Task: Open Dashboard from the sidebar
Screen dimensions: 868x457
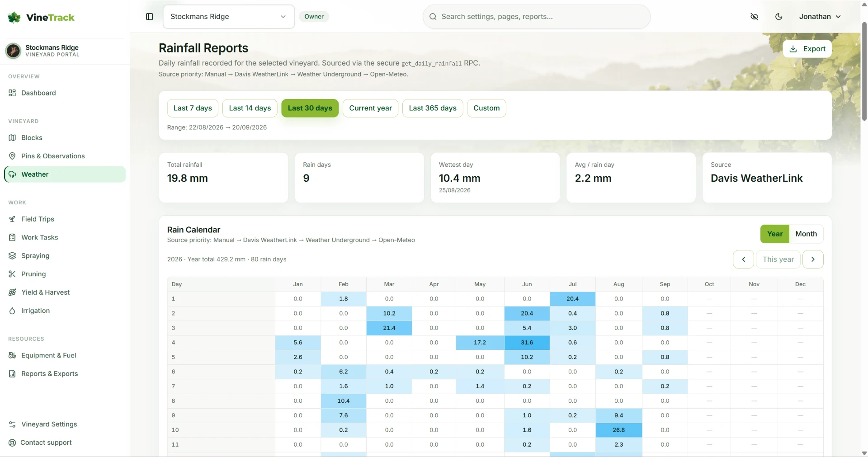Action: 65,93
